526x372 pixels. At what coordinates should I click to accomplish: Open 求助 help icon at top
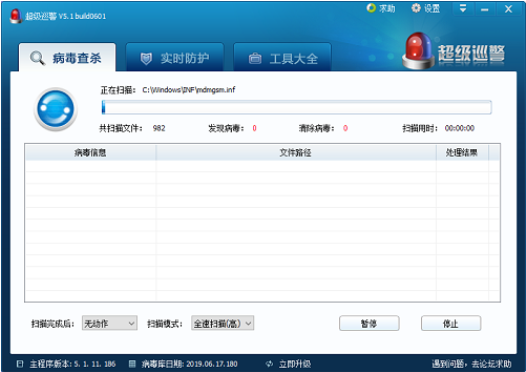point(371,8)
